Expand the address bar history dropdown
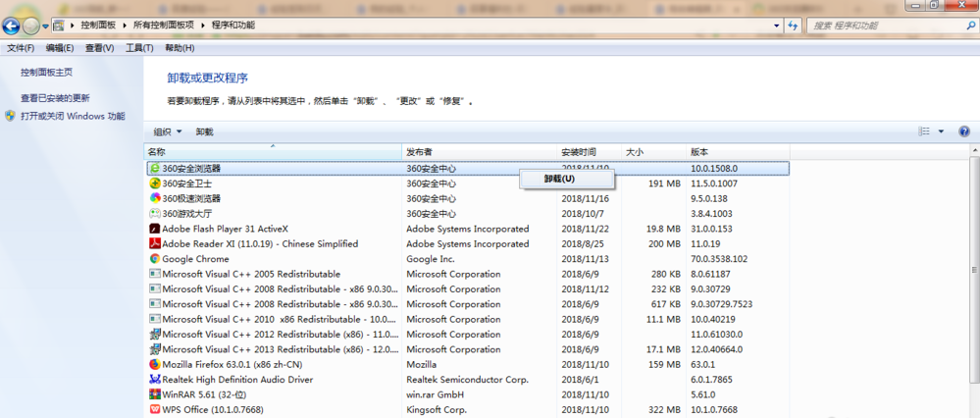 pyautogui.click(x=777, y=25)
